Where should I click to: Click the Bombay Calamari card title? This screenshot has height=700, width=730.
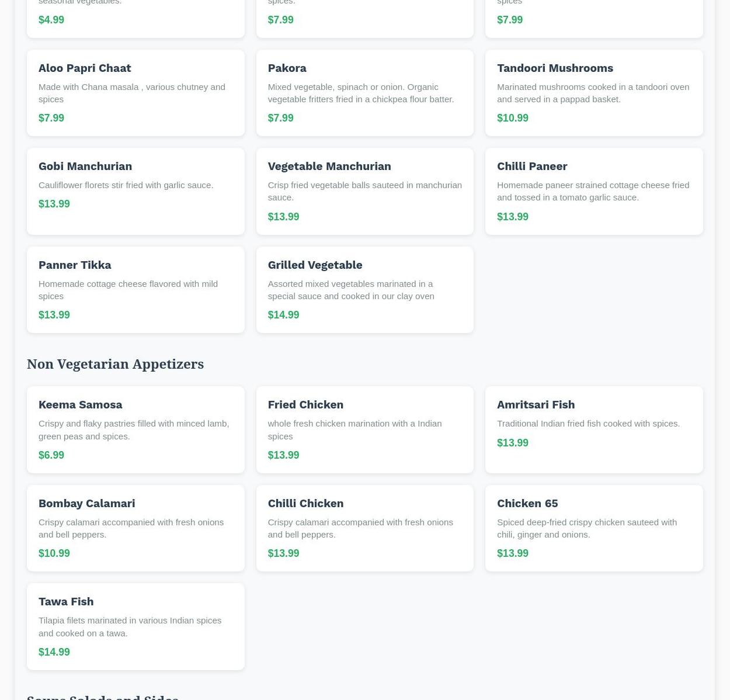tap(86, 503)
